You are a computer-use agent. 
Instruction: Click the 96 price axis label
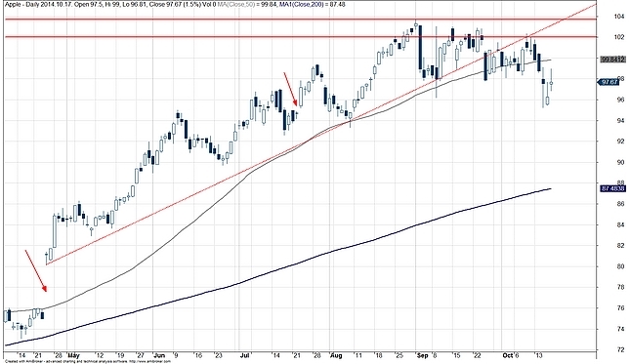620,100
